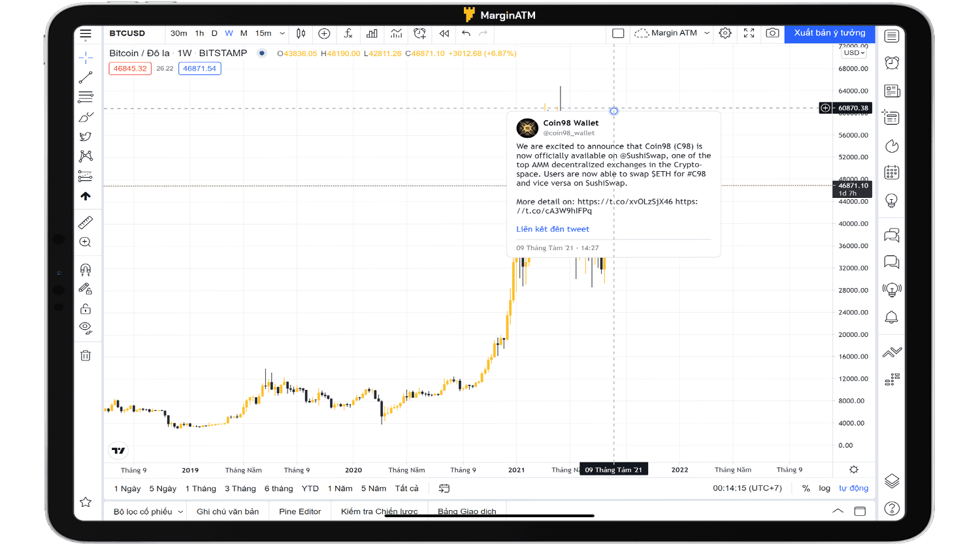The height and width of the screenshot is (544, 980).
Task: Undo the last chart action
Action: pyautogui.click(x=466, y=33)
